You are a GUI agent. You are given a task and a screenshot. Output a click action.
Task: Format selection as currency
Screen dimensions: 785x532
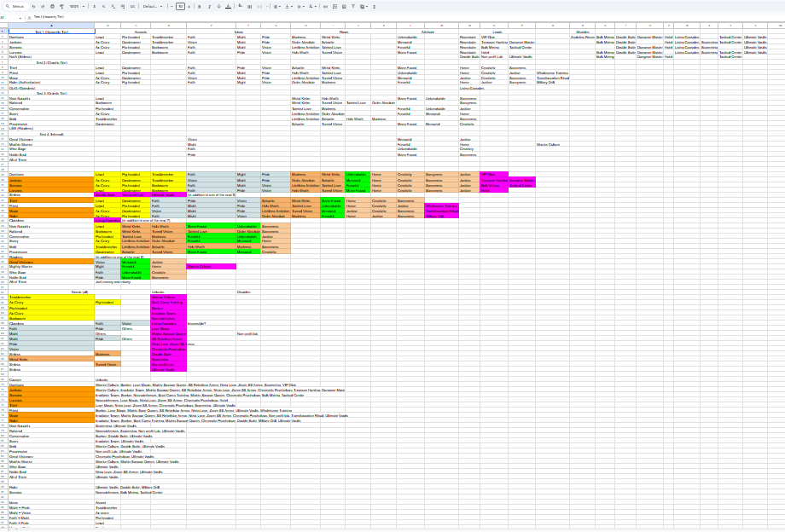tap(94, 7)
